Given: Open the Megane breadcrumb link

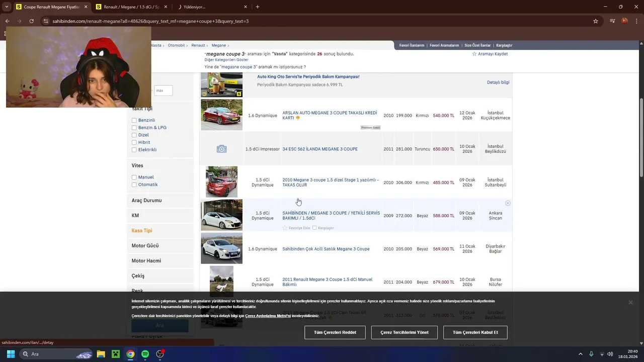Looking at the screenshot, I should pyautogui.click(x=219, y=45).
